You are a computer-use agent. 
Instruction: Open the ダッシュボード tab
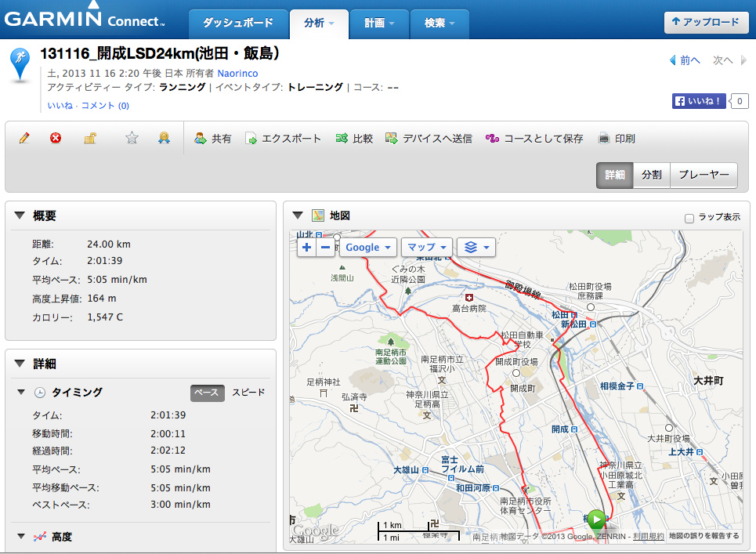(x=237, y=24)
